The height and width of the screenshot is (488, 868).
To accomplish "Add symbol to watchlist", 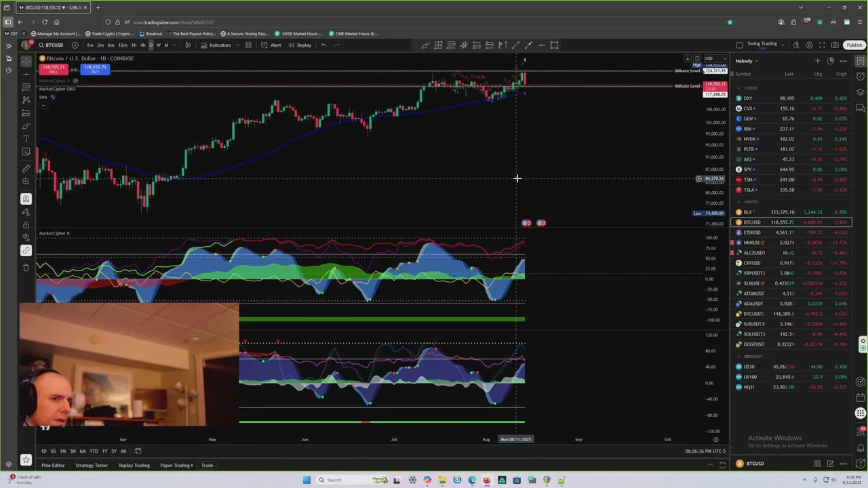I will [x=817, y=61].
